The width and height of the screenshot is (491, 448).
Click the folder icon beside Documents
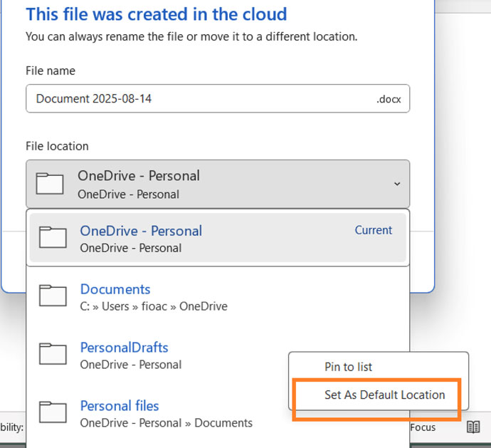[53, 296]
